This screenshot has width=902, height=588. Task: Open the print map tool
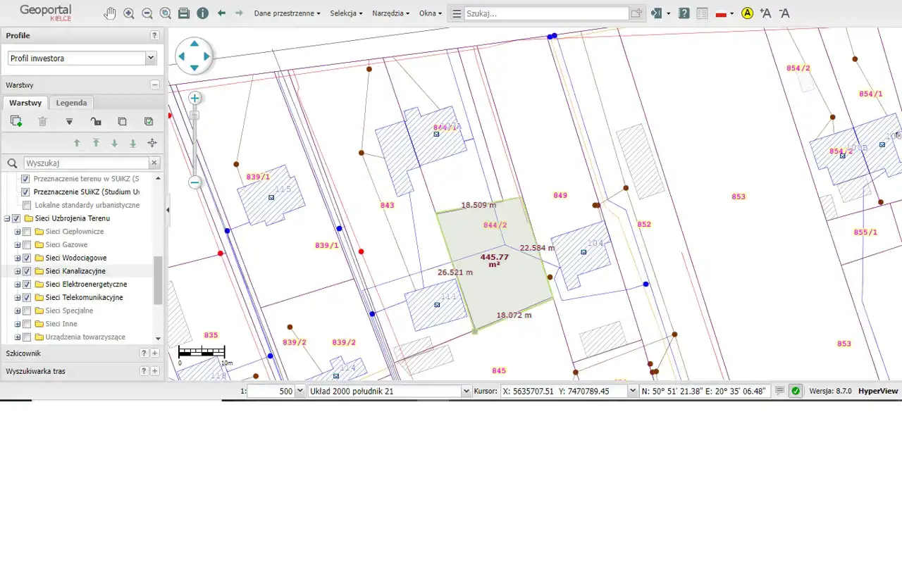pyautogui.click(x=184, y=13)
